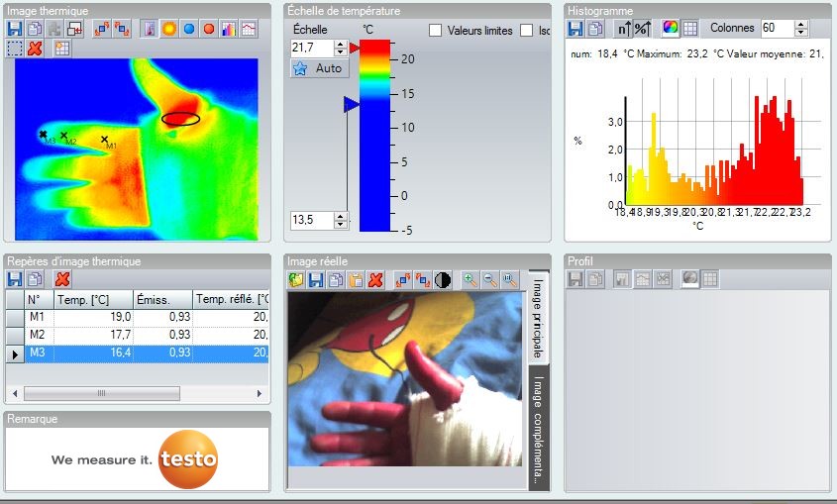Rotate real image with second rotate arrows icon
Screen dimensions: 837x504
[423, 280]
